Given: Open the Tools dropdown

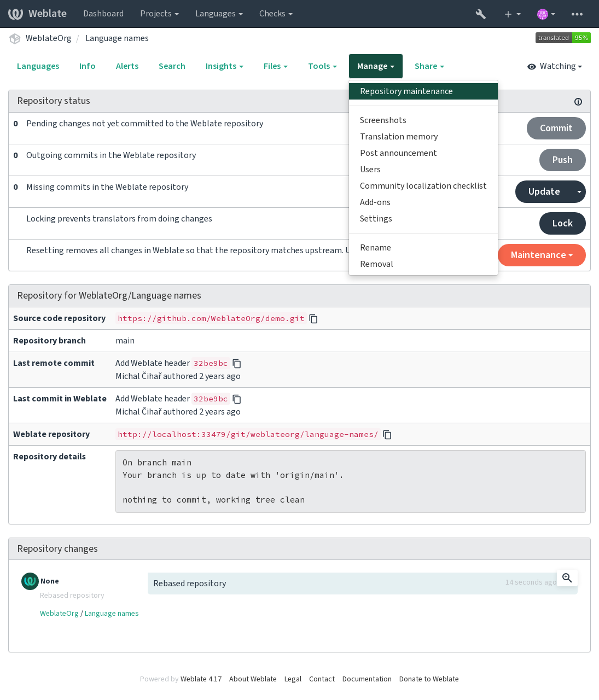Looking at the screenshot, I should [x=322, y=66].
